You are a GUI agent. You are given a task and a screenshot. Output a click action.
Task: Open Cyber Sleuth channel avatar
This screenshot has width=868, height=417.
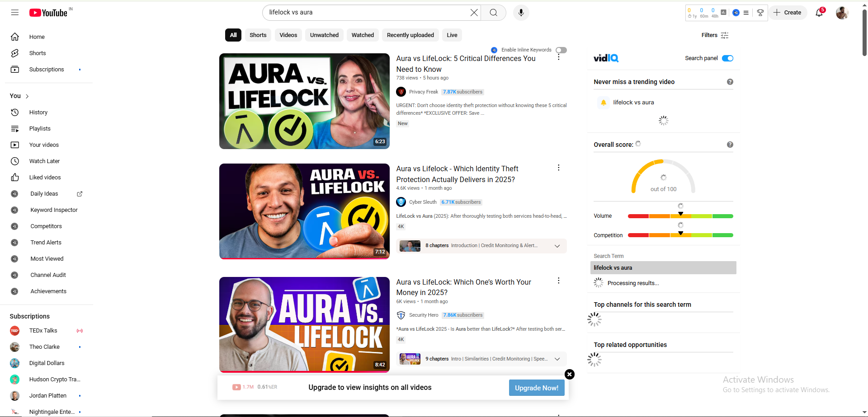click(x=401, y=202)
